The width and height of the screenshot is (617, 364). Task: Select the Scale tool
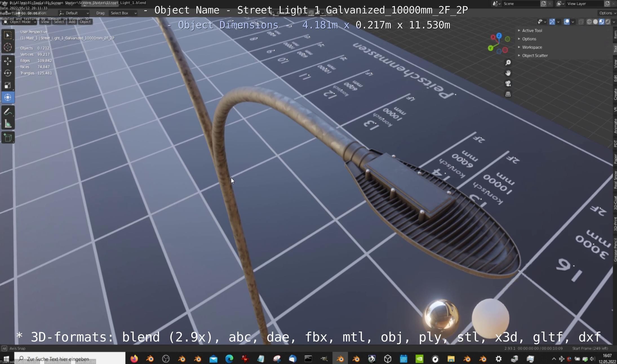[x=8, y=85]
